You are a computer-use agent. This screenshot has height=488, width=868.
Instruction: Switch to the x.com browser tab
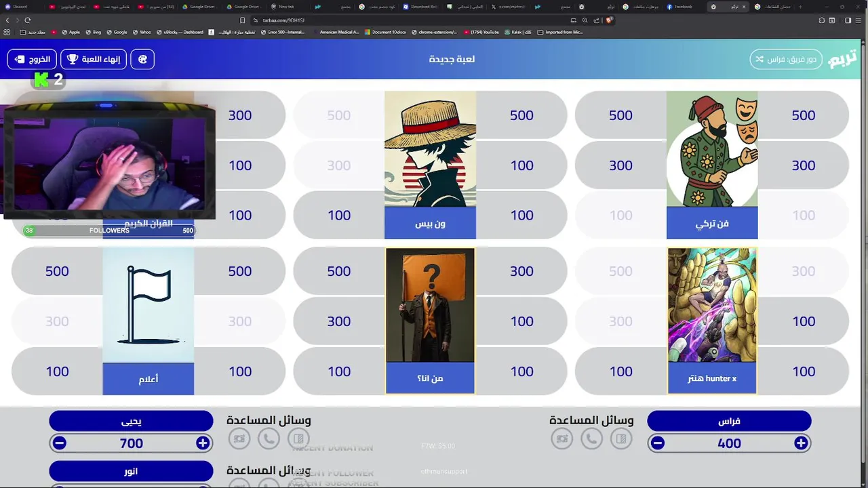509,7
